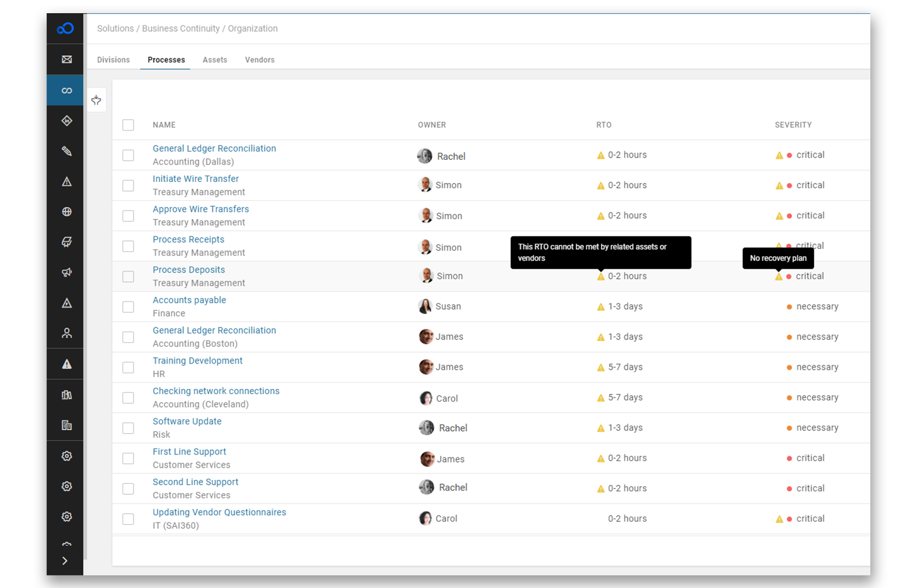Sort the table by the RTO column header
The width and height of the screenshot is (921, 588).
coord(603,124)
